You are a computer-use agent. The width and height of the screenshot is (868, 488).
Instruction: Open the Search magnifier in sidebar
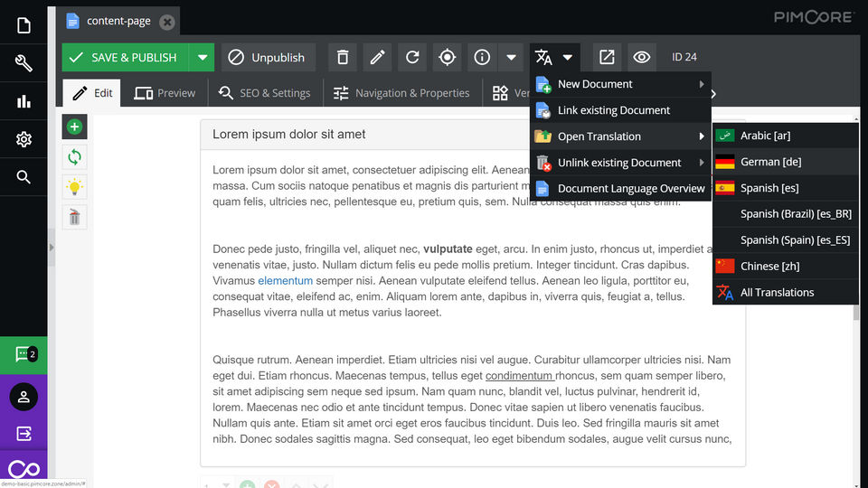[24, 177]
